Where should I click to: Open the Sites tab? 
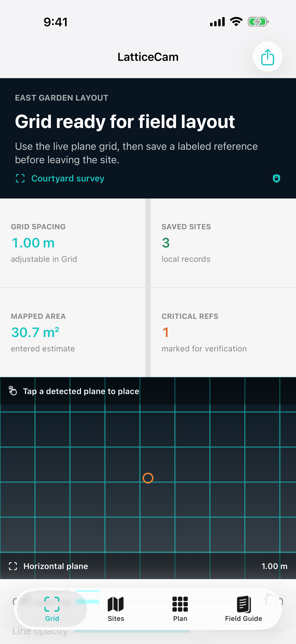(116, 609)
